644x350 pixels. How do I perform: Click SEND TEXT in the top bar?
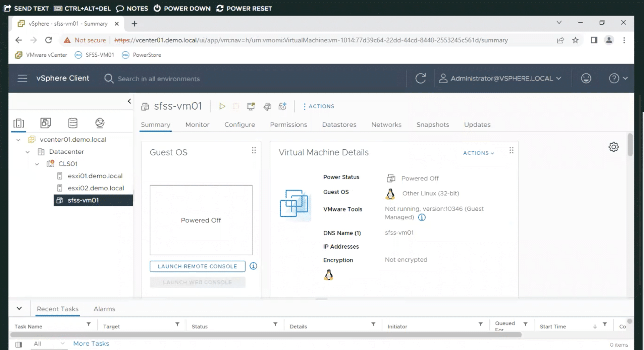26,8
